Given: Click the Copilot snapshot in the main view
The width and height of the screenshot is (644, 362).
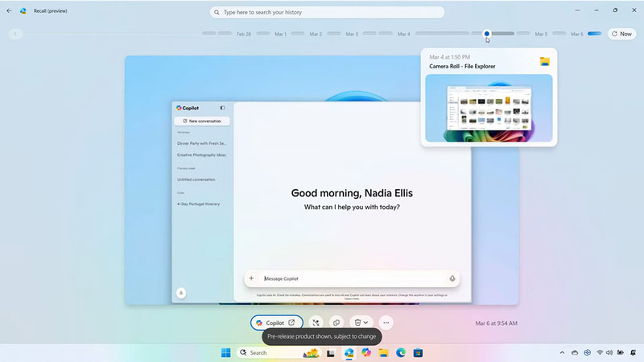Looking at the screenshot, I should (x=321, y=180).
